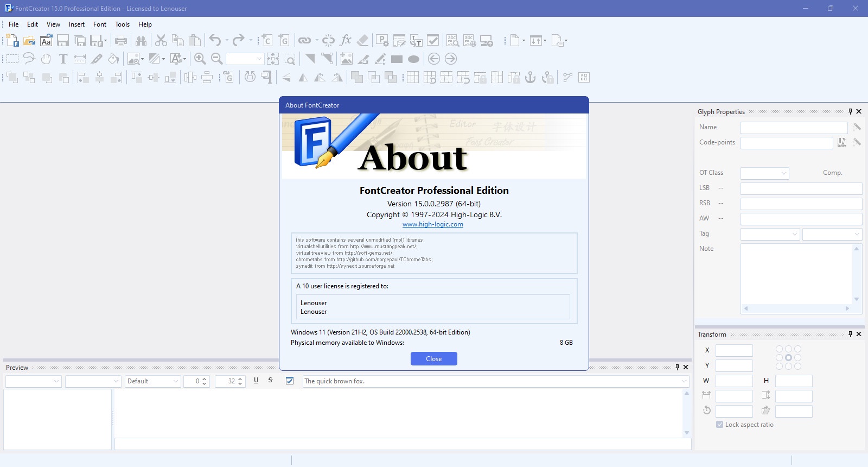Click the Redo arrow icon
The image size is (868, 467).
[238, 40]
